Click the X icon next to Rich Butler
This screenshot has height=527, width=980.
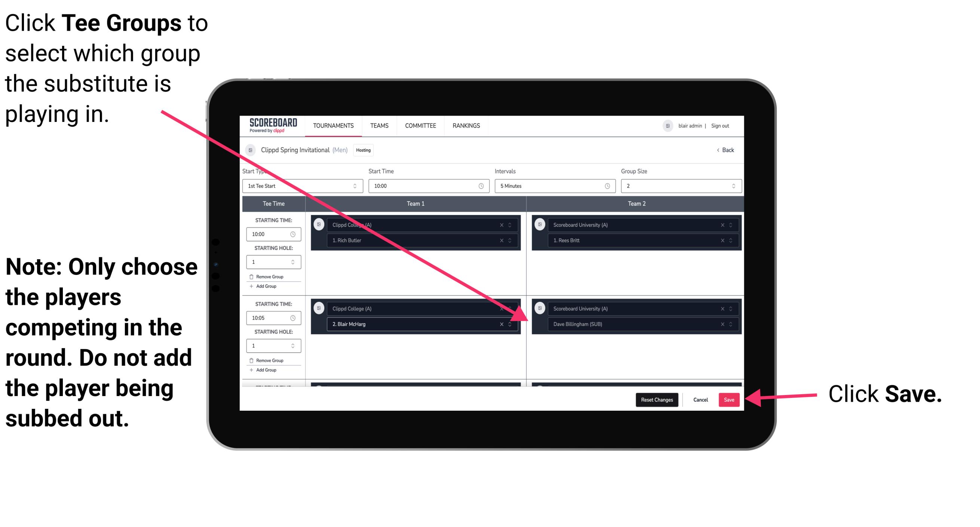point(508,240)
